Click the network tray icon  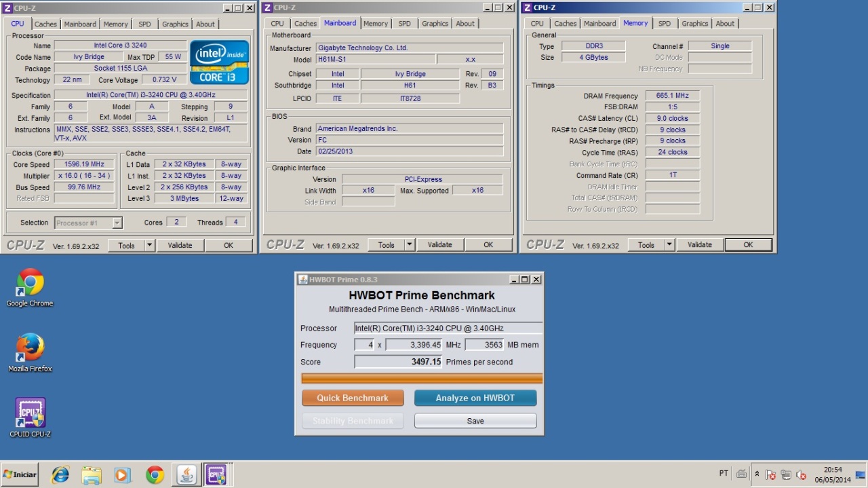coord(786,474)
